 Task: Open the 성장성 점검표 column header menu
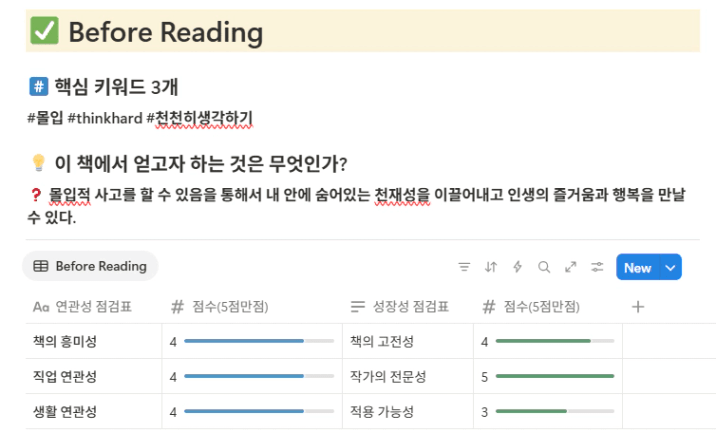400,306
